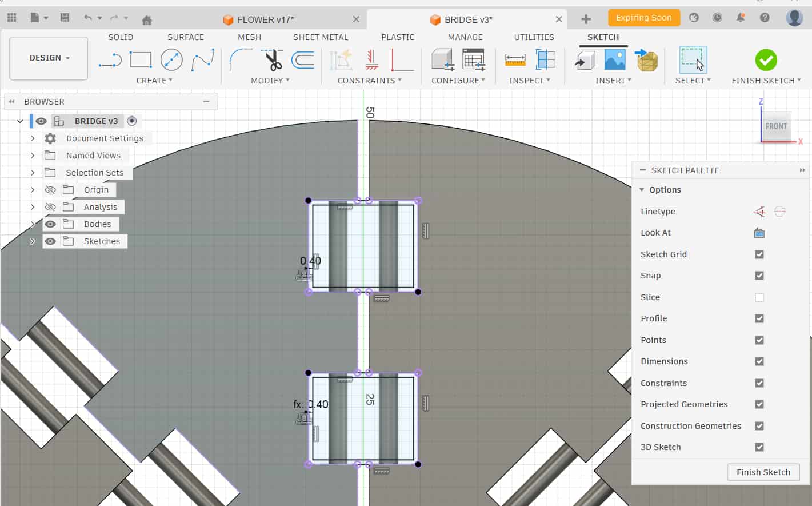Click the FRONT face of view cube
Image resolution: width=812 pixels, height=506 pixels.
(776, 126)
